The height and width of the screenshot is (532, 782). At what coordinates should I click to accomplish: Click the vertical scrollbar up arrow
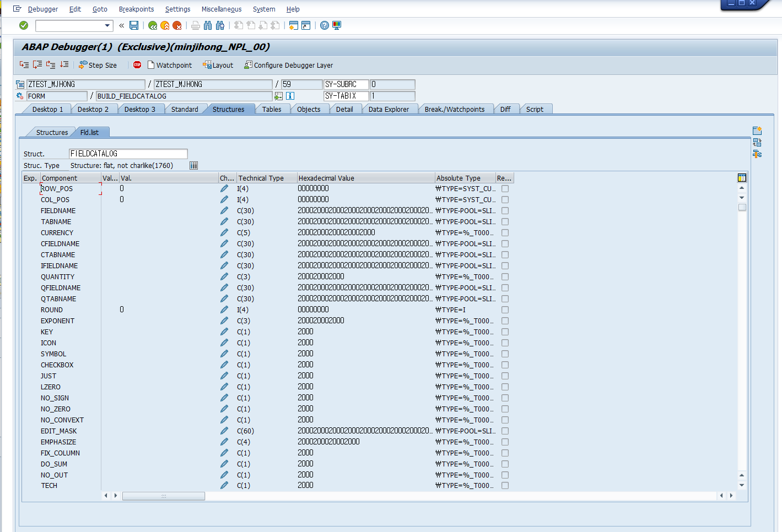[x=742, y=188]
